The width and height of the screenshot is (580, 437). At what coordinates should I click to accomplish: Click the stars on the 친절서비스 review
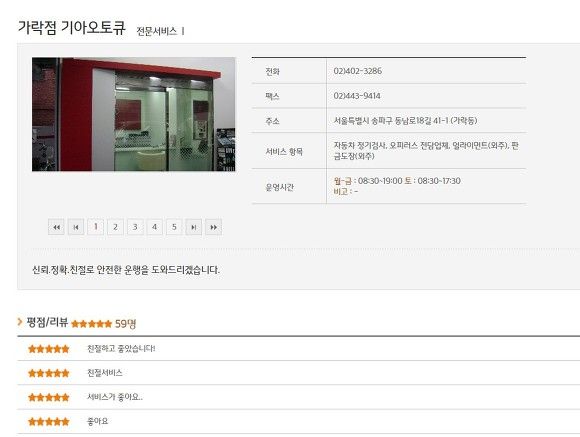click(49, 373)
